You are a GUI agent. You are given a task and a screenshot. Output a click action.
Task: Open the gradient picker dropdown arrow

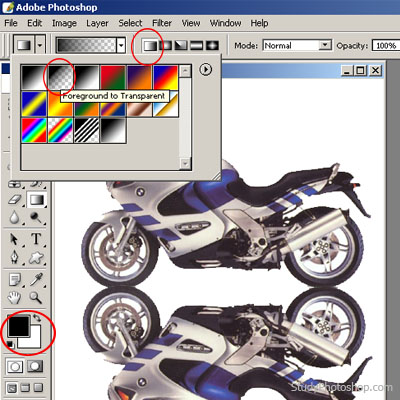[x=121, y=45]
